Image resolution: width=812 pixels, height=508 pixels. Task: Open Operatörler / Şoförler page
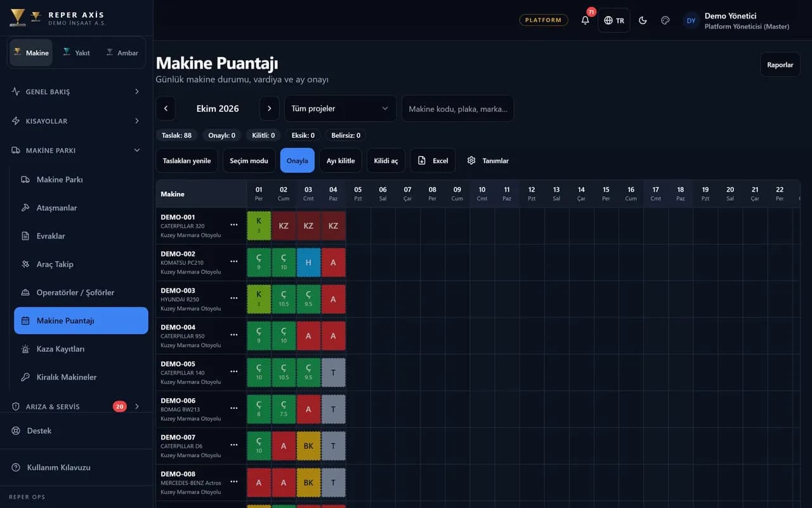click(x=81, y=292)
